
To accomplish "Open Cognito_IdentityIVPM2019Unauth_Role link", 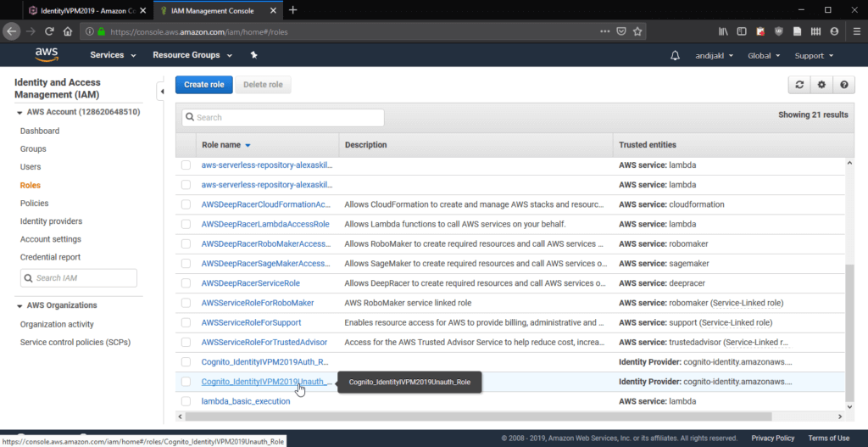I will coord(267,382).
